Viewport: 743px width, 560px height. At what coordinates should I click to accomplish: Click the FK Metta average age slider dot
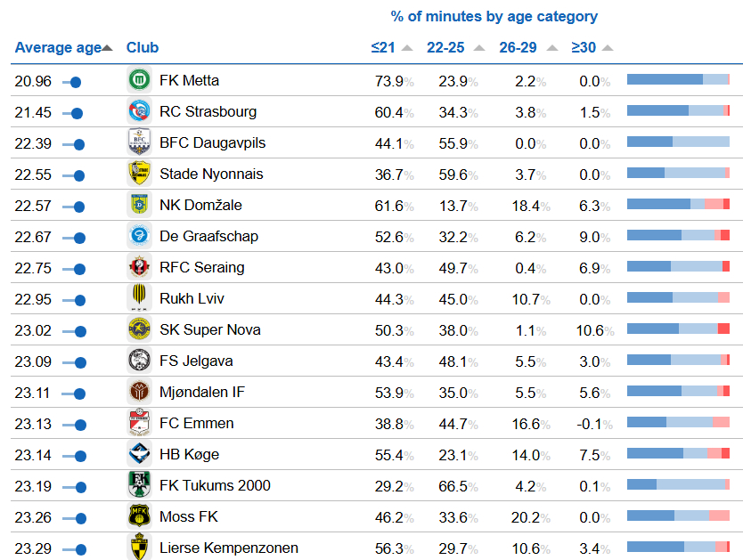tap(76, 82)
